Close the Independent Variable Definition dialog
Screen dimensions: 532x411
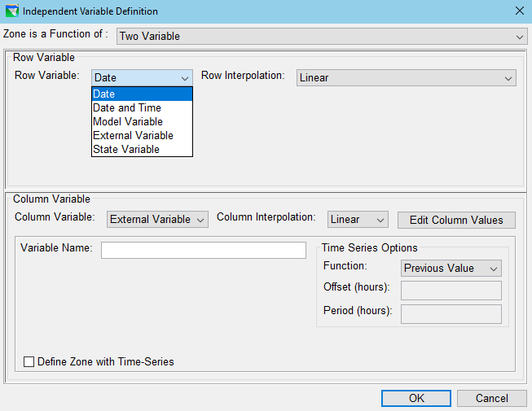coord(519,11)
